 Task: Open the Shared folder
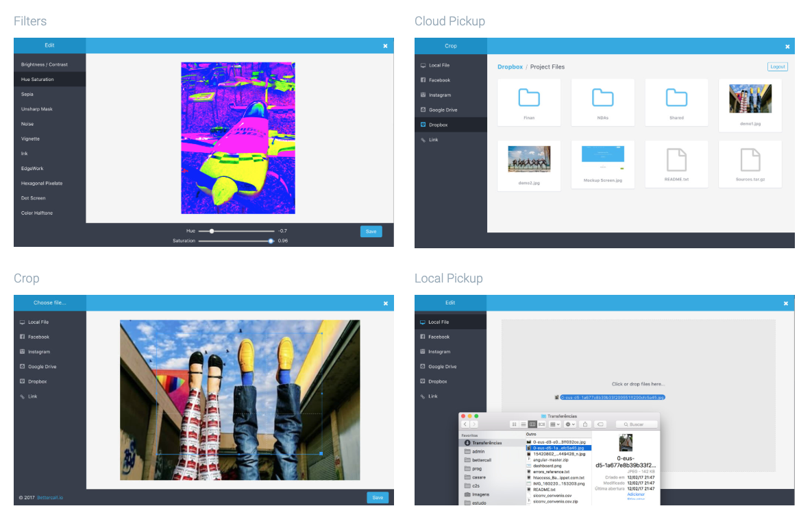click(x=676, y=103)
